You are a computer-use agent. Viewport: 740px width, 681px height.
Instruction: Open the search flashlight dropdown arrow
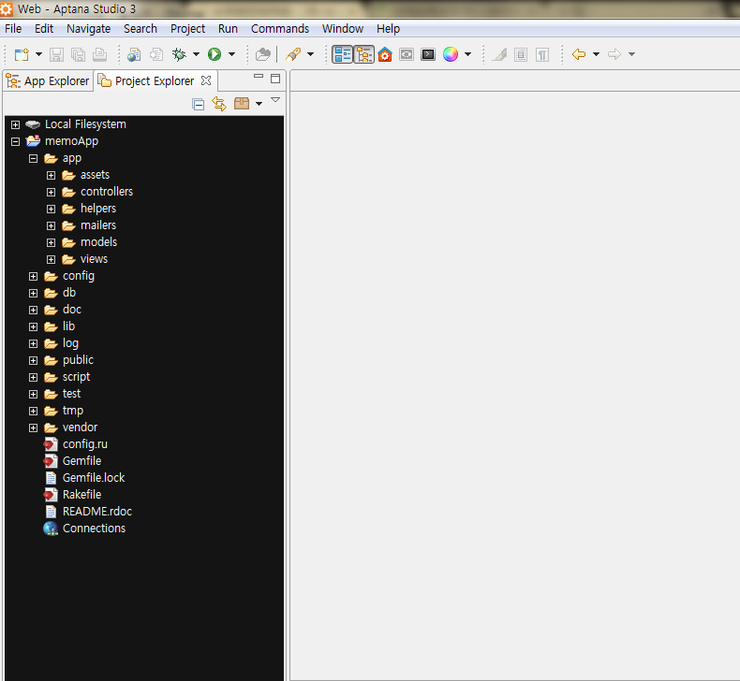click(311, 54)
